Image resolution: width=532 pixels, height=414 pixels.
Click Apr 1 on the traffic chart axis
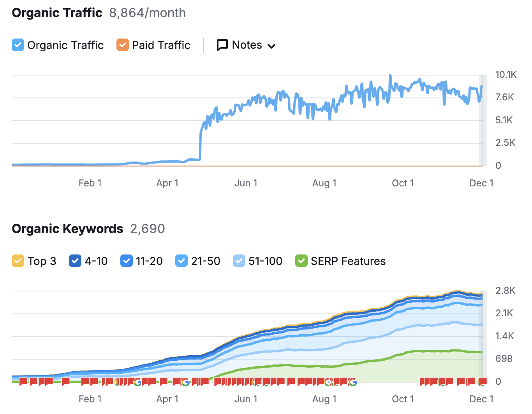[x=167, y=183]
